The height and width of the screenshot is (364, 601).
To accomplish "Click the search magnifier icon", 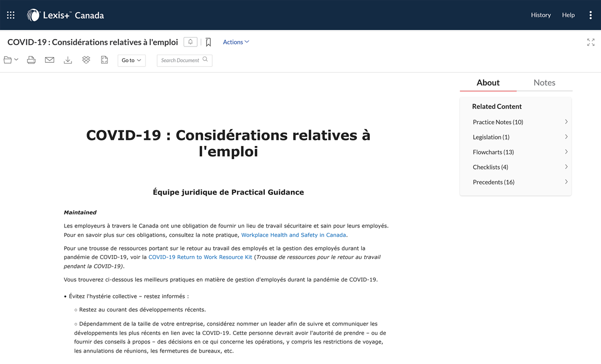I will (205, 59).
